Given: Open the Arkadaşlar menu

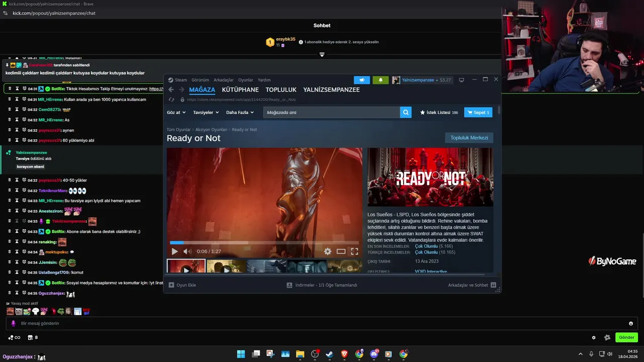Looking at the screenshot, I should click(223, 80).
